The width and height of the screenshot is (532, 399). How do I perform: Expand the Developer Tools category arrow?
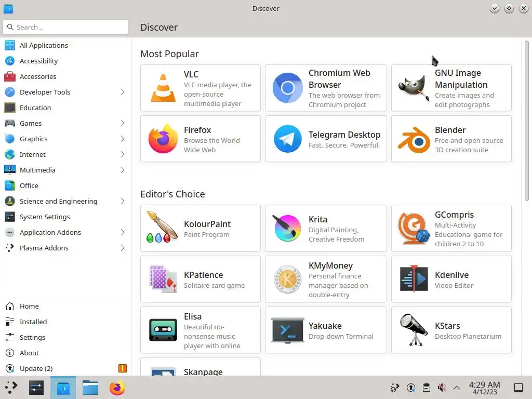tap(123, 92)
